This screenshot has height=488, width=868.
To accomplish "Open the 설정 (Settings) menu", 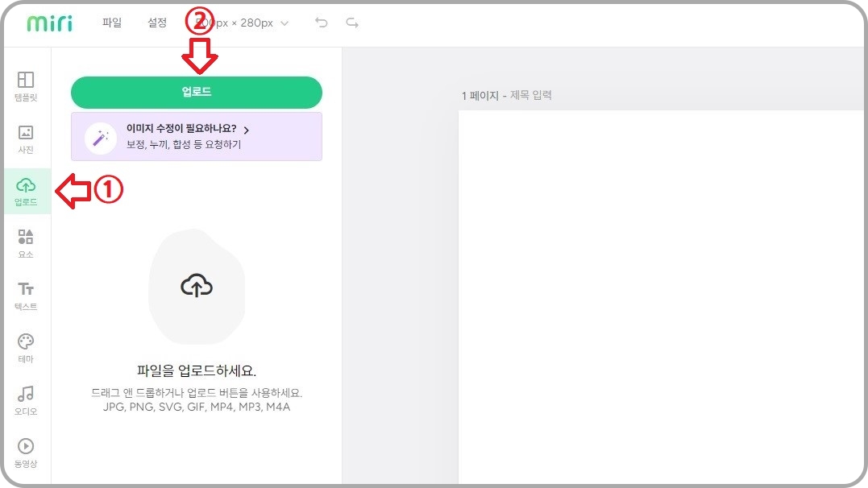I will tap(157, 23).
